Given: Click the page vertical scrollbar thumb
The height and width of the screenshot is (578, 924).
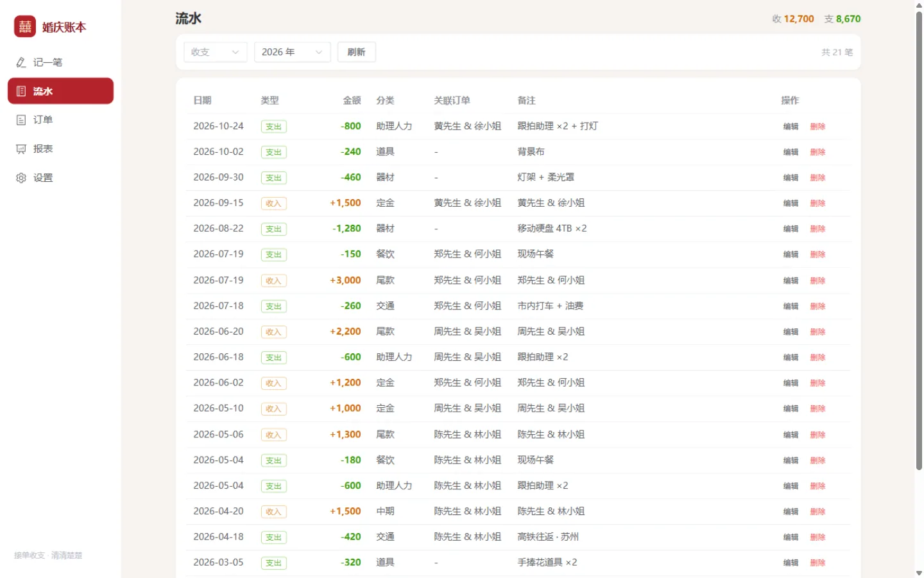Looking at the screenshot, I should point(919,241).
